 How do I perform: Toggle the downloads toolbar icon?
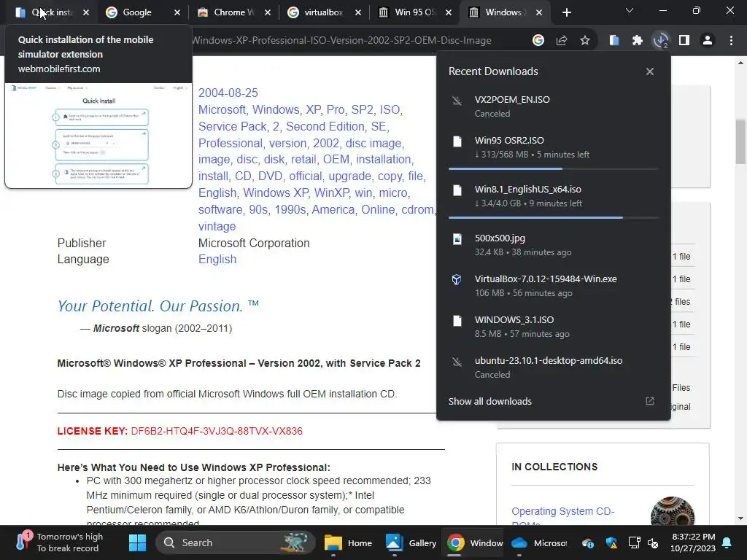coord(661,41)
